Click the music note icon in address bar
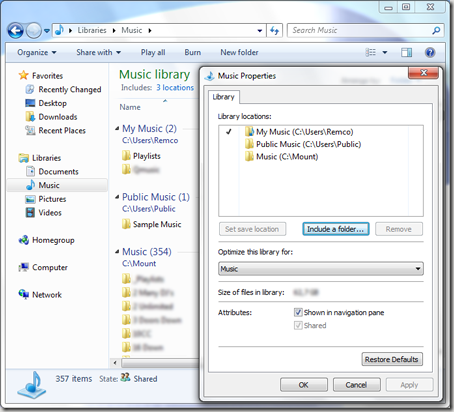 click(x=59, y=30)
